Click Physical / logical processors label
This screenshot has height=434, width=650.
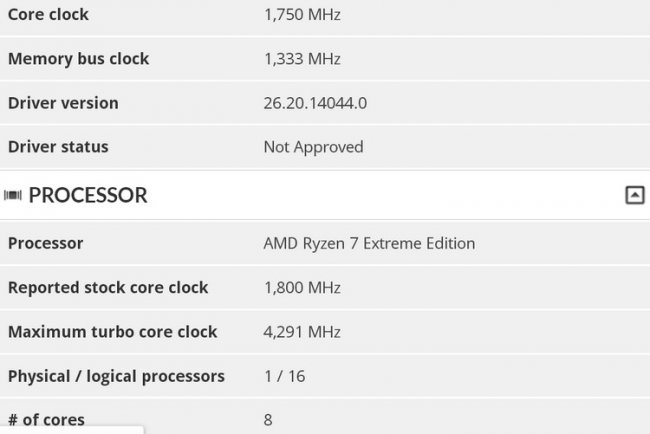point(116,376)
